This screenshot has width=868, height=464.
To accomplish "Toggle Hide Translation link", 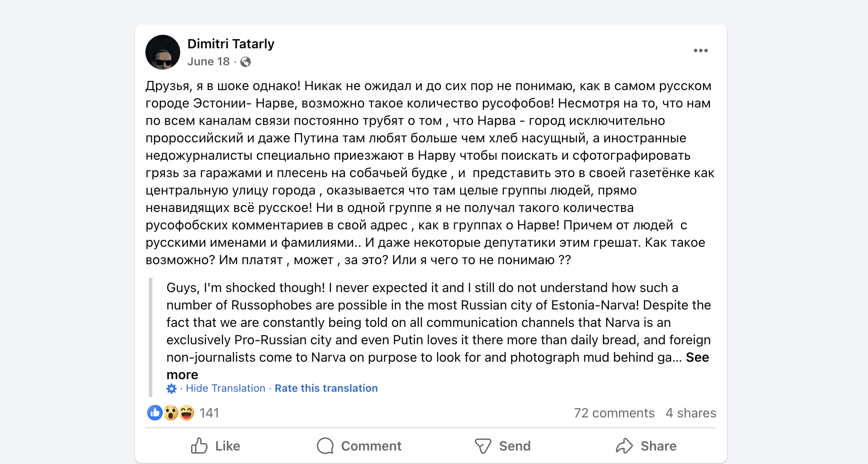I will tap(225, 388).
